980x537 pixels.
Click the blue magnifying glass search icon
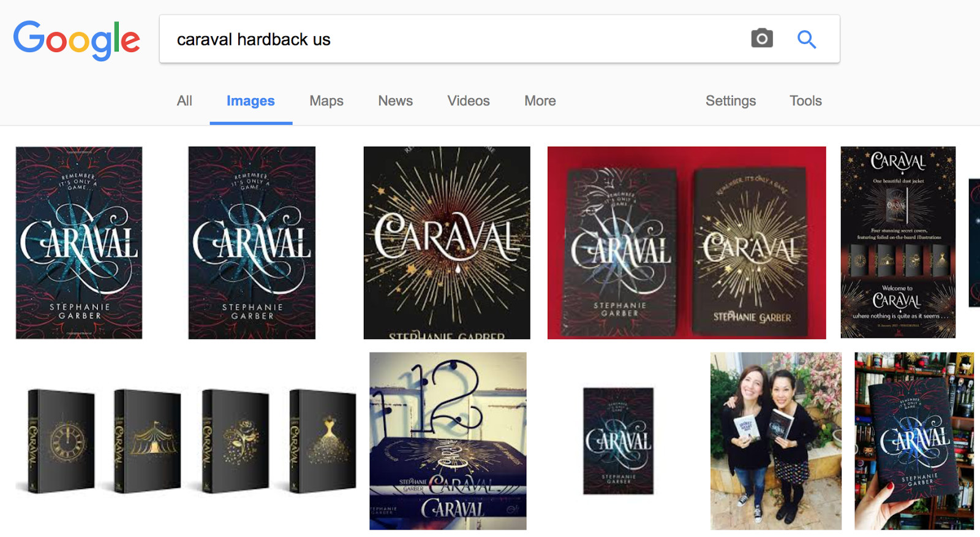click(x=807, y=39)
